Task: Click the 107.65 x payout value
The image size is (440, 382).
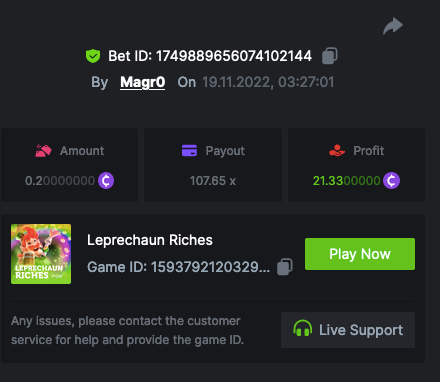Action: (x=213, y=181)
